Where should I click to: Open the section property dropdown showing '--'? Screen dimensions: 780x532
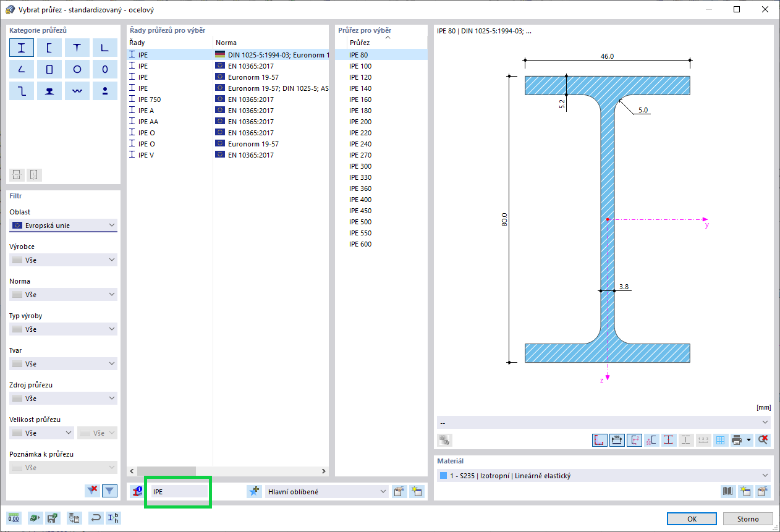point(604,422)
